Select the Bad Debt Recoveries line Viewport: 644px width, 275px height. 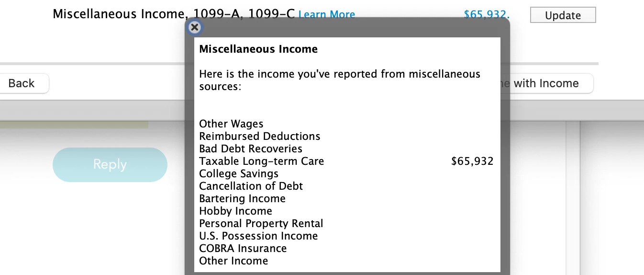pyautogui.click(x=251, y=149)
